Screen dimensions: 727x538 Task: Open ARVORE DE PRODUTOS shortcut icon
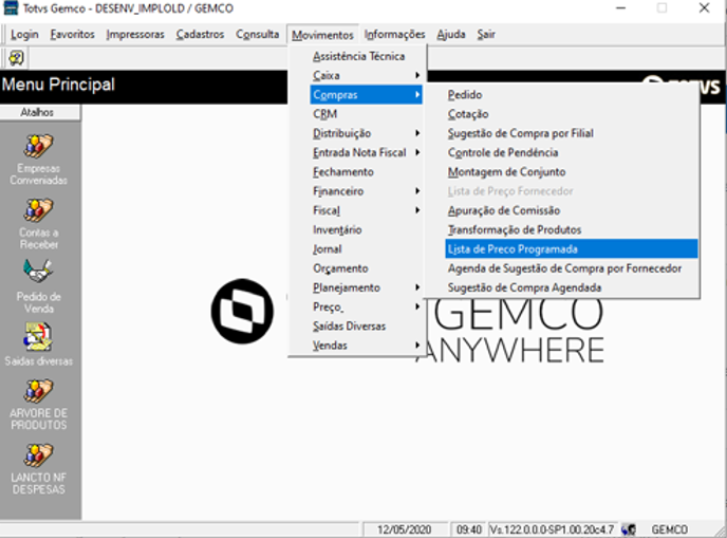38,391
